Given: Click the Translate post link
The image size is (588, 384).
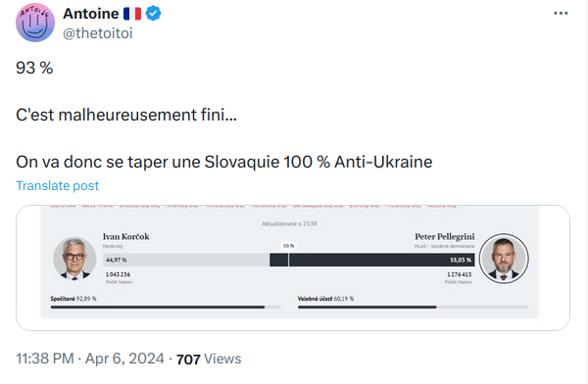Looking at the screenshot, I should click(58, 185).
